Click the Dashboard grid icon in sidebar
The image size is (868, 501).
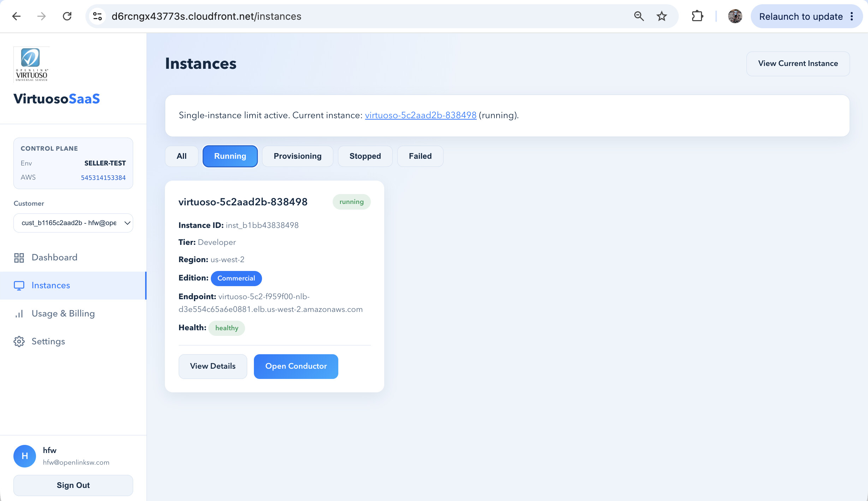point(19,258)
